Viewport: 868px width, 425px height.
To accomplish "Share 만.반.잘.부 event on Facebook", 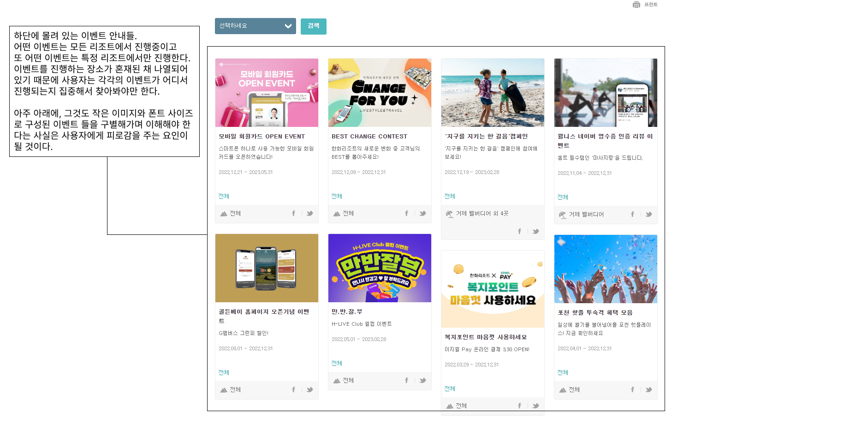I will [406, 380].
